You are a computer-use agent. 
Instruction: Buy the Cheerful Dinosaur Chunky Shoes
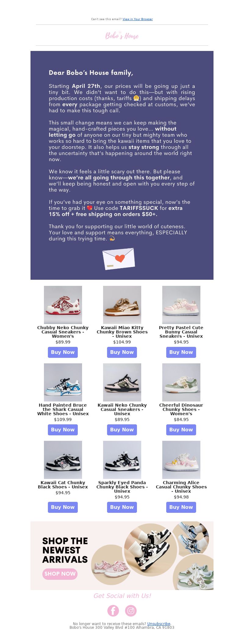(181, 430)
